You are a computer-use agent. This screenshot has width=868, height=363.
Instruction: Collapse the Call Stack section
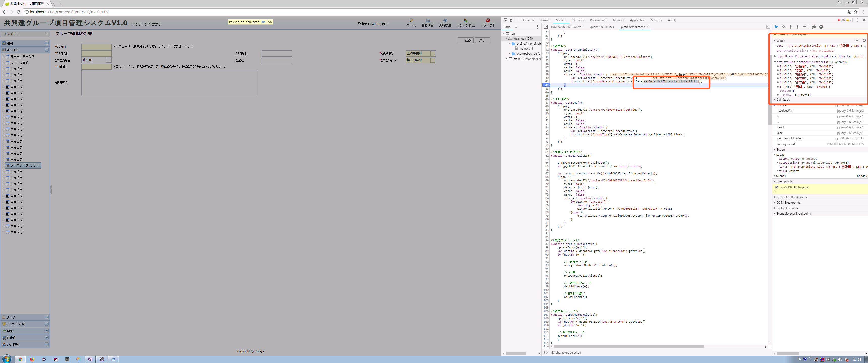tap(775, 100)
